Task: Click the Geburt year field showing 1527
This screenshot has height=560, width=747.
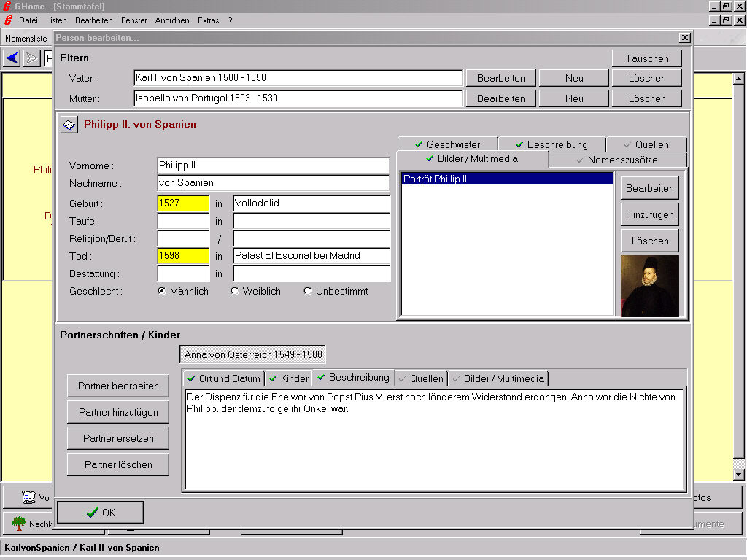Action: (183, 203)
